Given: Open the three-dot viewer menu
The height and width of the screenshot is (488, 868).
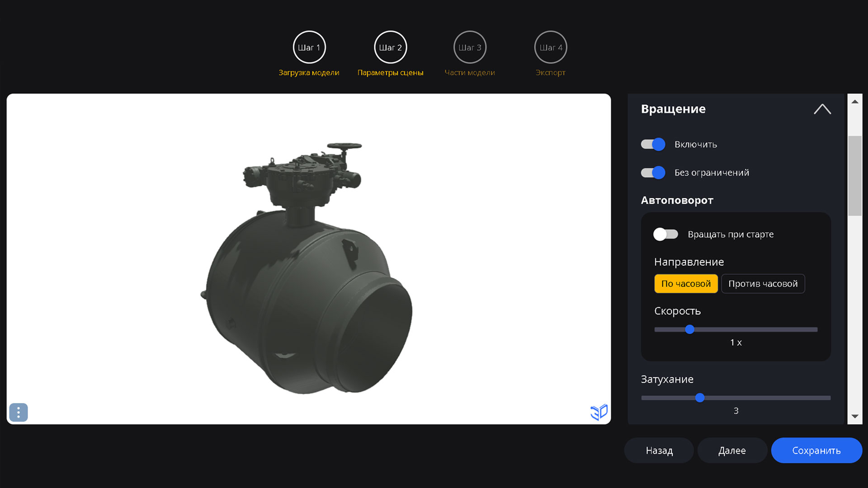Looking at the screenshot, I should 19,412.
